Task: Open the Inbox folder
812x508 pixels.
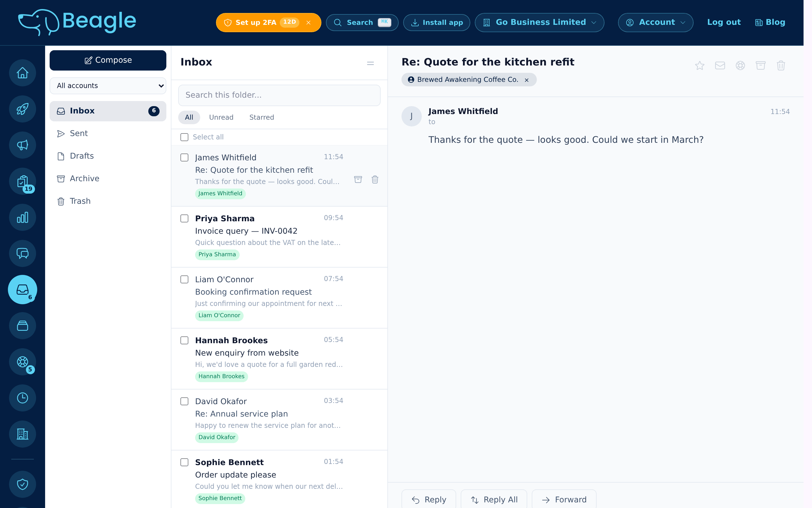Action: click(108, 111)
